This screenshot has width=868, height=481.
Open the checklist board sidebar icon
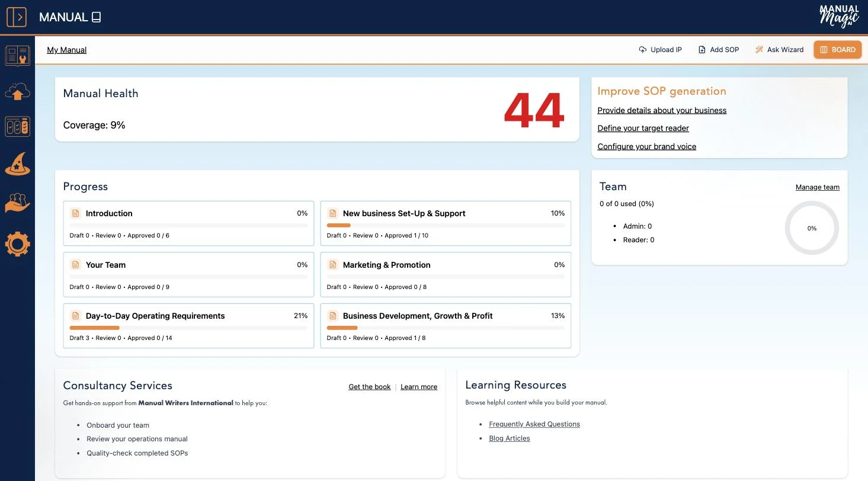click(17, 126)
